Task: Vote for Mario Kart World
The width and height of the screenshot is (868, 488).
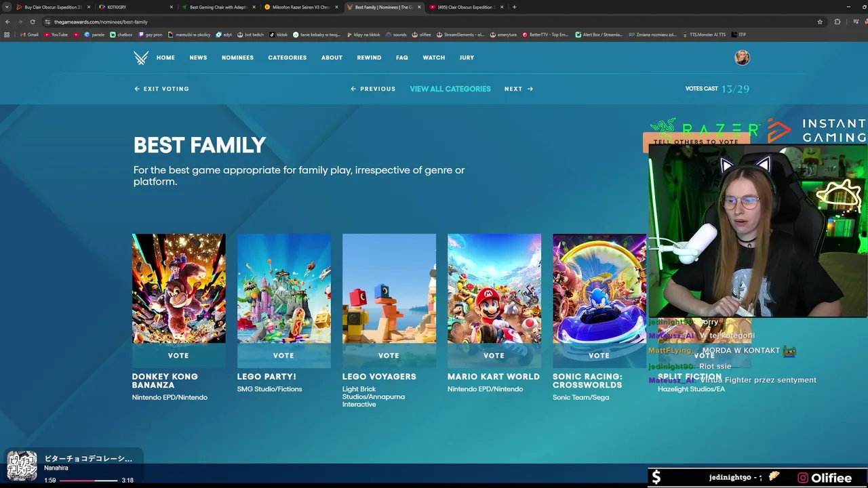Action: point(494,355)
